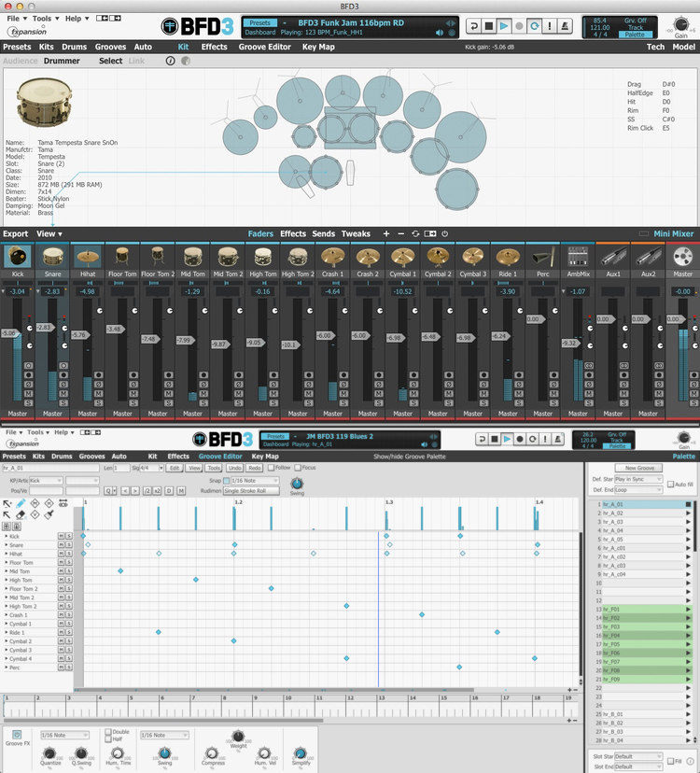The image size is (700, 773).
Task: Stop playback in the upper BFD3 window
Action: (488, 25)
